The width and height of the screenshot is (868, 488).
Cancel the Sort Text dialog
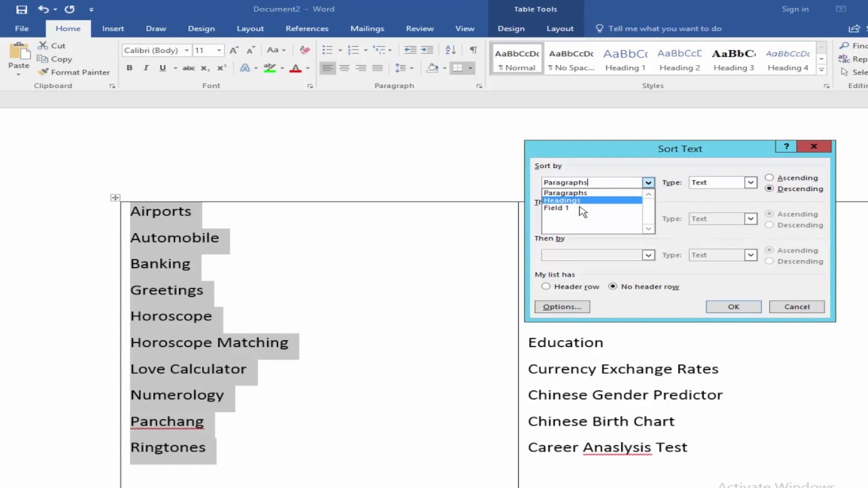pyautogui.click(x=797, y=307)
